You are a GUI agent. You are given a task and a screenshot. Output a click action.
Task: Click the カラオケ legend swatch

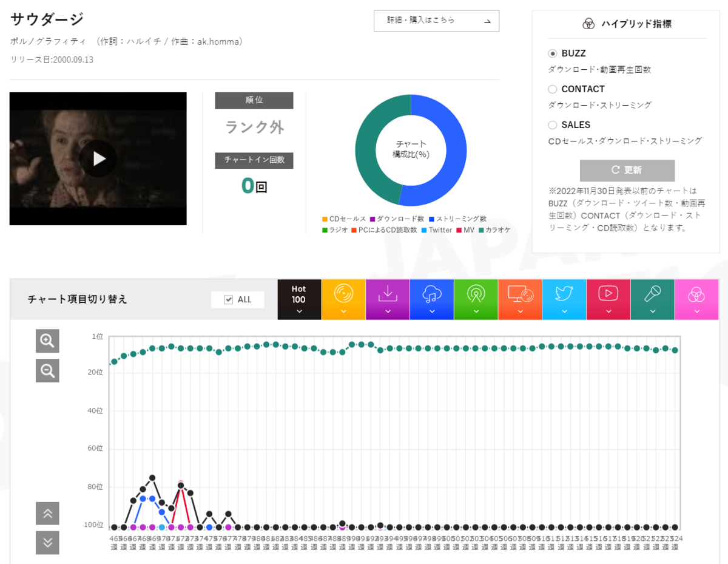(x=482, y=231)
